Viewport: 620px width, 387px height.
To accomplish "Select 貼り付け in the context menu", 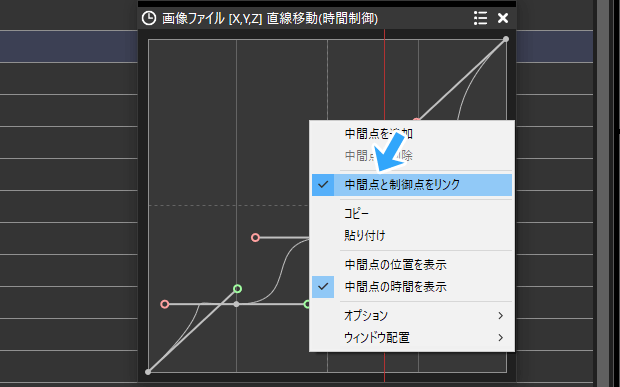I will (412, 236).
